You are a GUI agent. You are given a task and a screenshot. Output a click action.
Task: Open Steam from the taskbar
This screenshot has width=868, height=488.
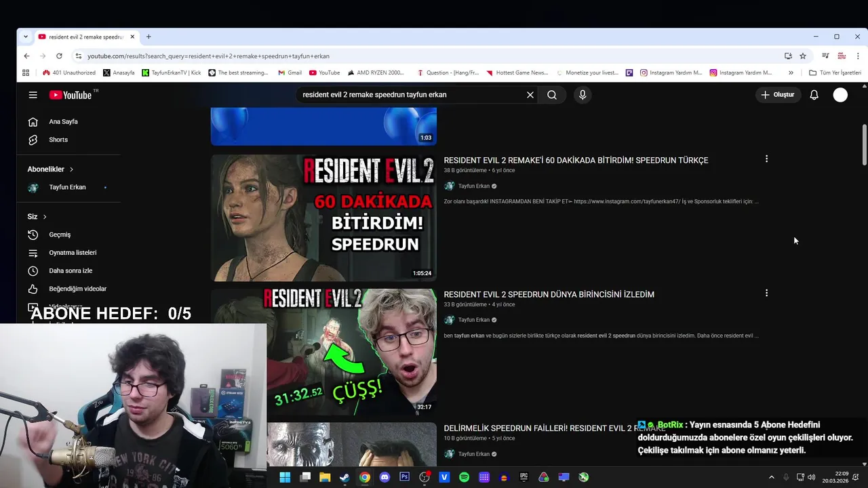pyautogui.click(x=344, y=477)
